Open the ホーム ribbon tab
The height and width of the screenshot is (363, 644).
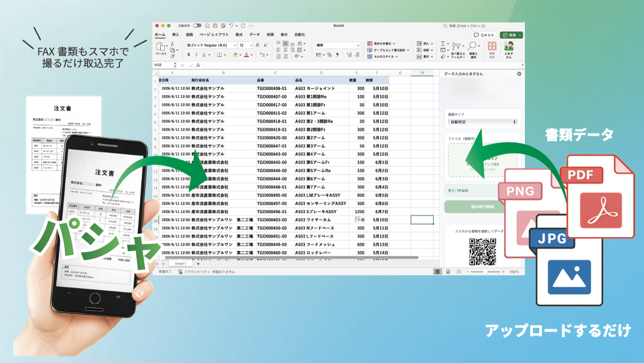coord(160,35)
